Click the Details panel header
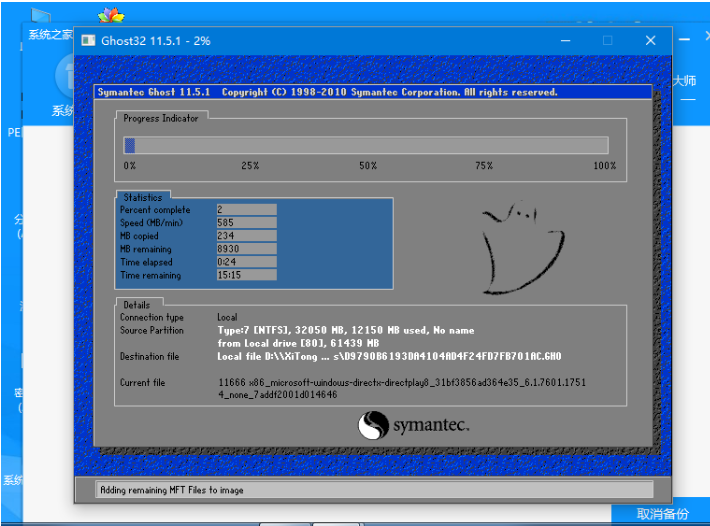 point(137,305)
